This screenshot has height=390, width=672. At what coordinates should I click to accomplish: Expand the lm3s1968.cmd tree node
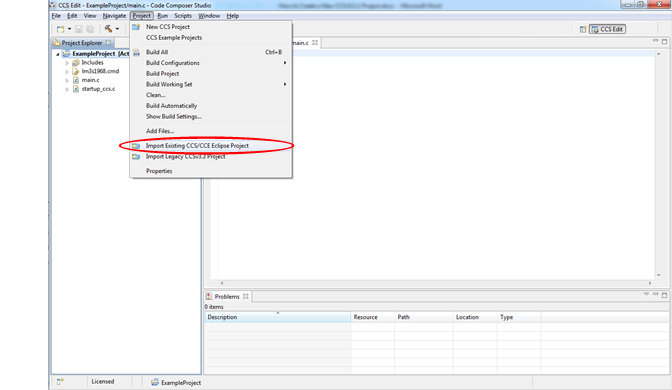[67, 72]
